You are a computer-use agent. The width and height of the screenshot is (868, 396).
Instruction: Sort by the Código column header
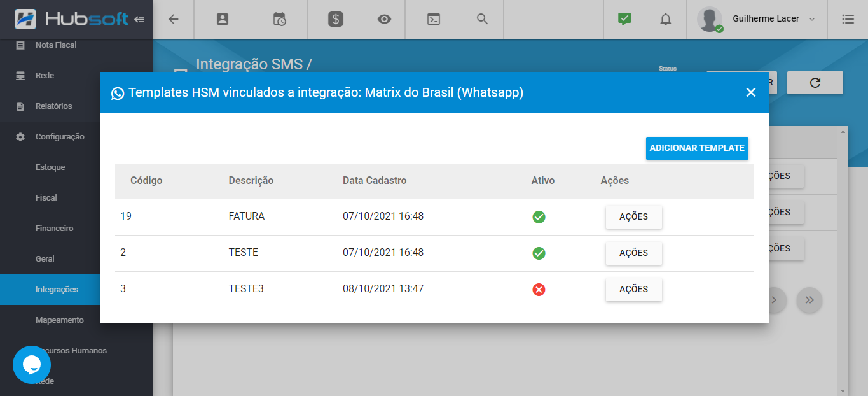pyautogui.click(x=146, y=180)
